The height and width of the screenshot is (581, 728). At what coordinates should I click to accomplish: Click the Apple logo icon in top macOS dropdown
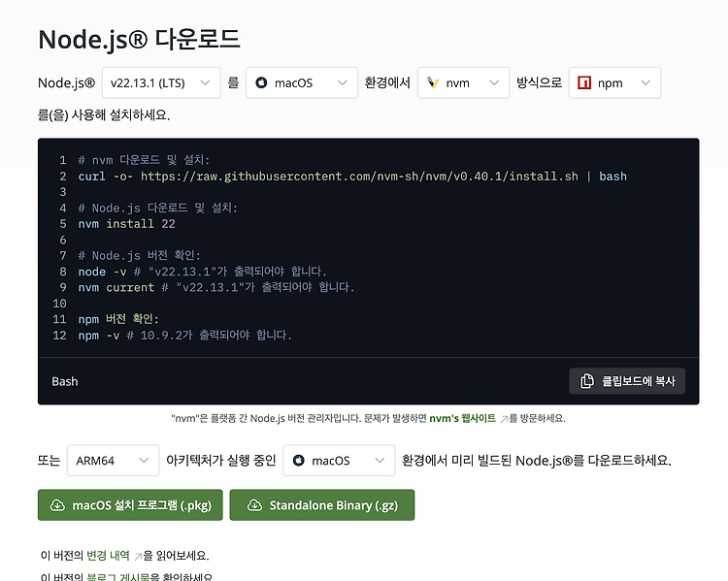click(x=261, y=82)
